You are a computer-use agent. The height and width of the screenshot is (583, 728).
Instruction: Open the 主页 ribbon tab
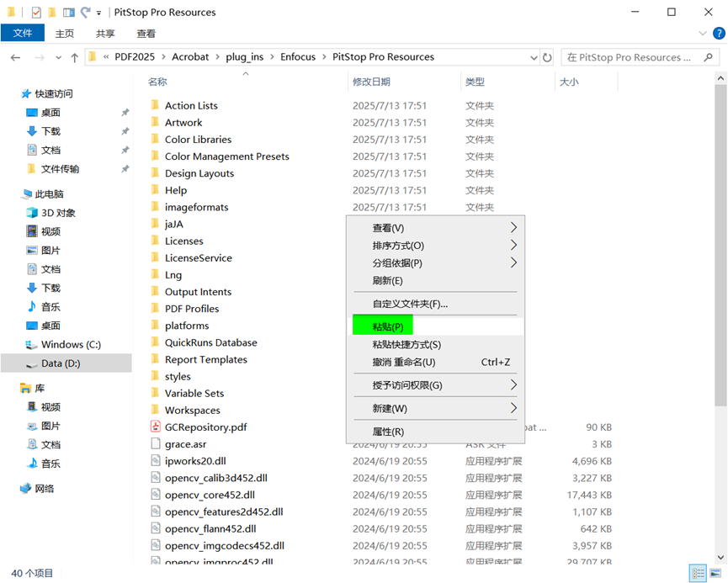(x=65, y=34)
